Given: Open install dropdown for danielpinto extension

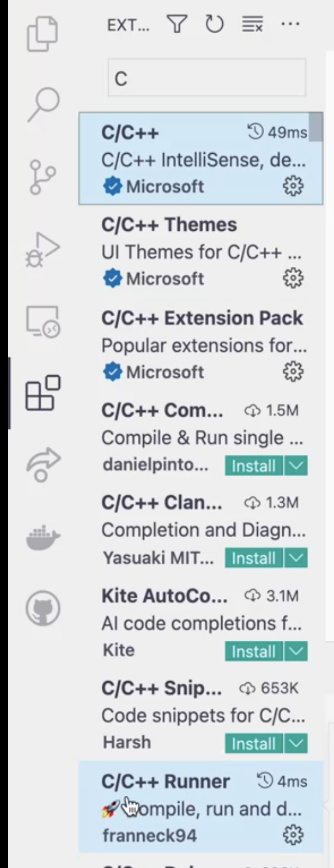Looking at the screenshot, I should (296, 466).
